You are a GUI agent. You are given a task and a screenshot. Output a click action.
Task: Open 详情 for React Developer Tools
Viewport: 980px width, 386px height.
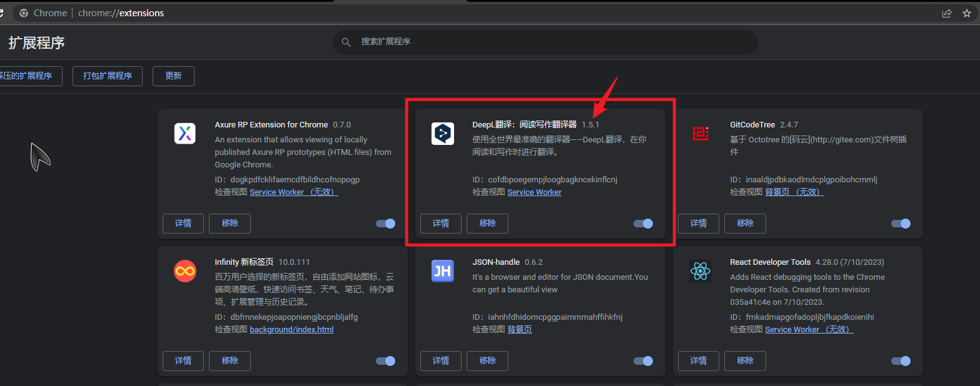[699, 361]
